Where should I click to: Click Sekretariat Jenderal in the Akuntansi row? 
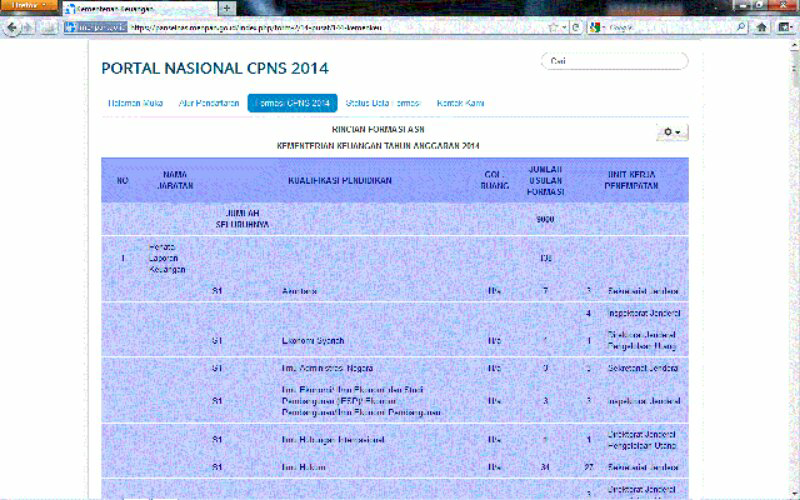click(643, 291)
